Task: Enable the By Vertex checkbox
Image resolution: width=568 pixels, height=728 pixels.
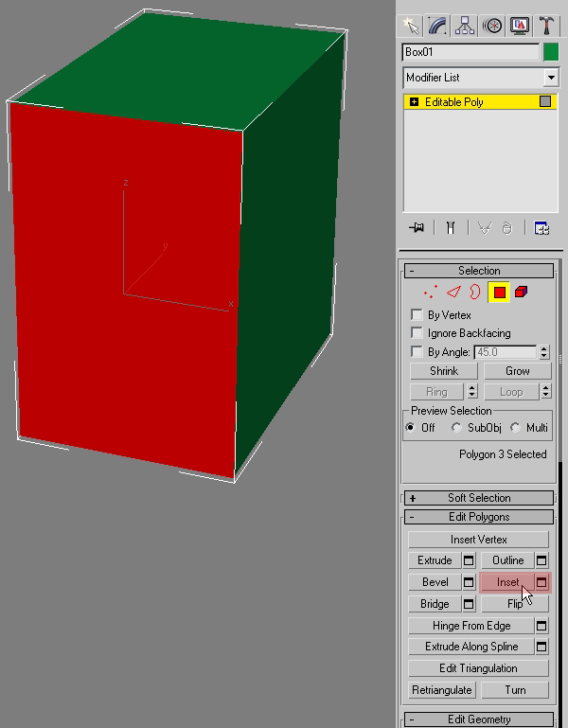Action: [x=417, y=315]
